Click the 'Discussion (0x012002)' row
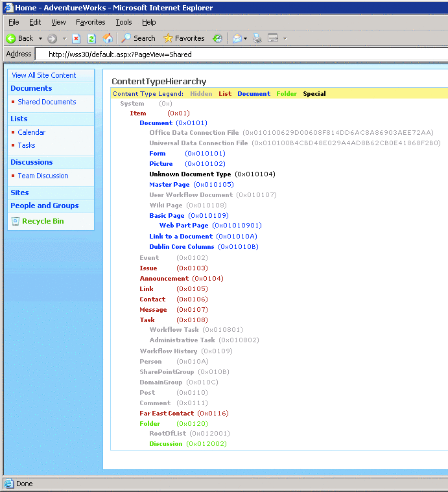This screenshot has width=448, height=492. pyautogui.click(x=188, y=443)
